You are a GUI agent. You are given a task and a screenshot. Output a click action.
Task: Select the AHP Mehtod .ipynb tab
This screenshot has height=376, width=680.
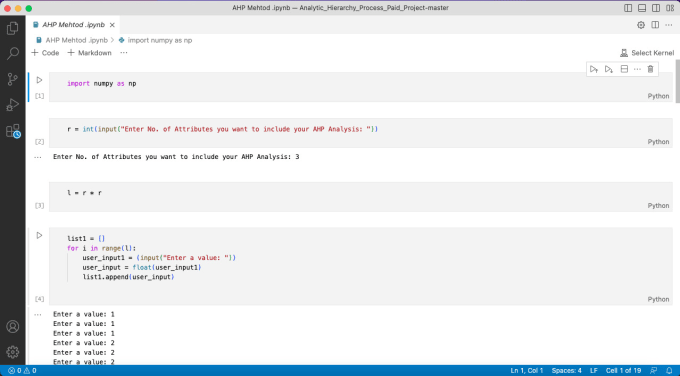point(73,25)
